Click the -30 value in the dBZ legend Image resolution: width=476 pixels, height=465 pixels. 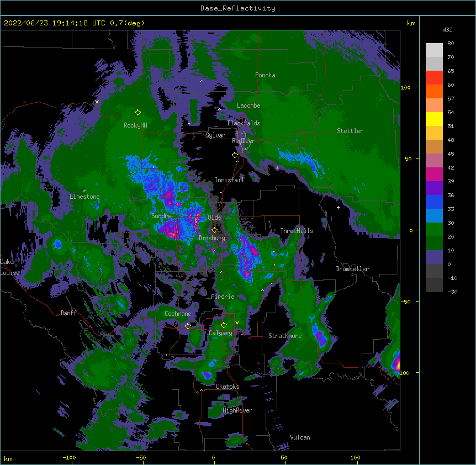click(x=452, y=292)
